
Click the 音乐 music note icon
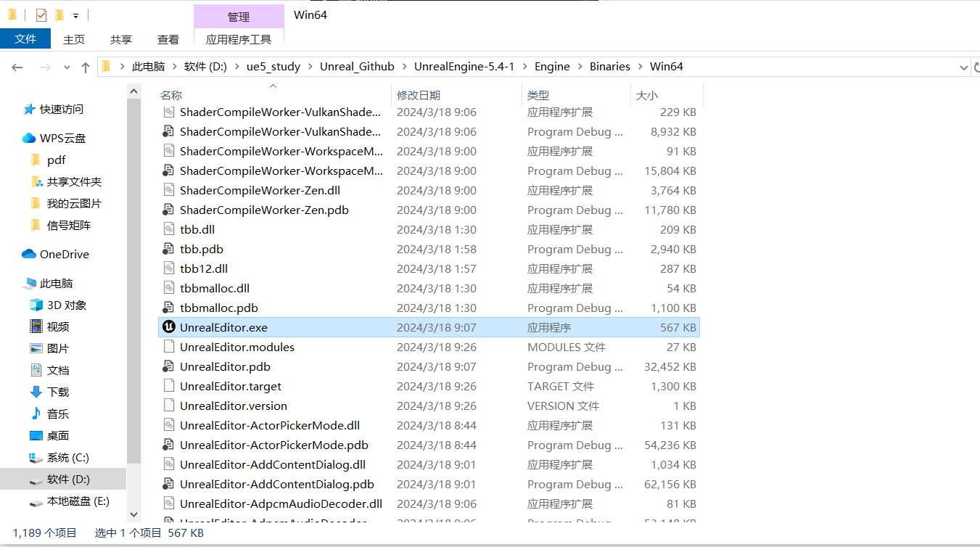pyautogui.click(x=36, y=414)
